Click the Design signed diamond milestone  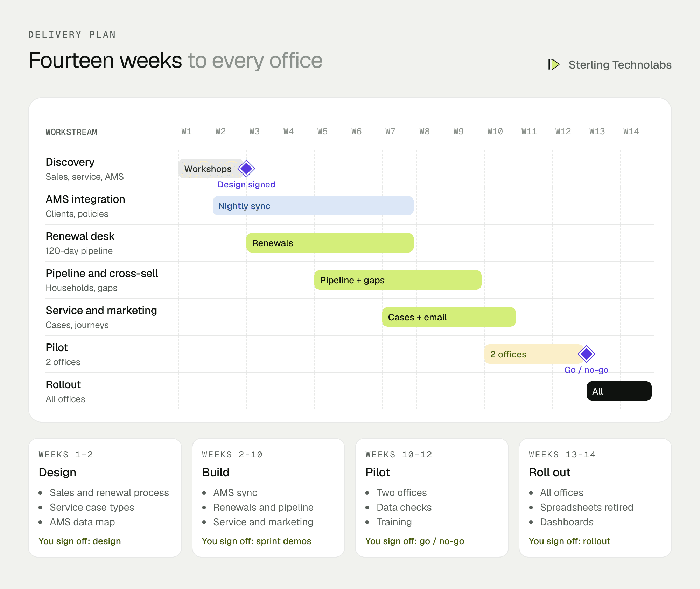pos(246,169)
